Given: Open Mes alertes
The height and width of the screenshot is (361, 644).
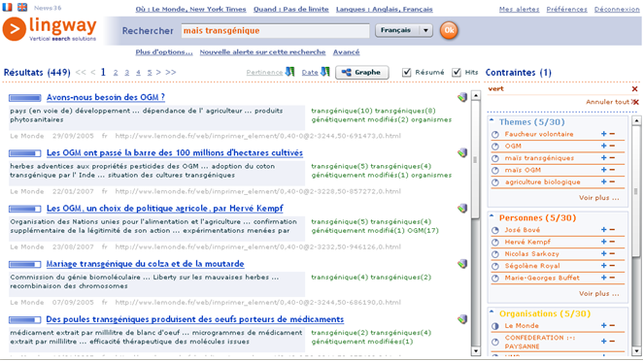Looking at the screenshot, I should click(519, 9).
